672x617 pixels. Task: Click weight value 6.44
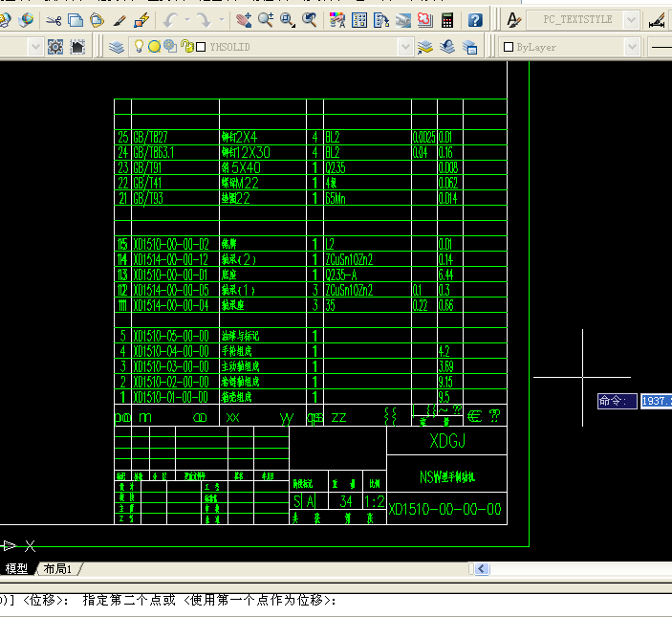click(446, 275)
